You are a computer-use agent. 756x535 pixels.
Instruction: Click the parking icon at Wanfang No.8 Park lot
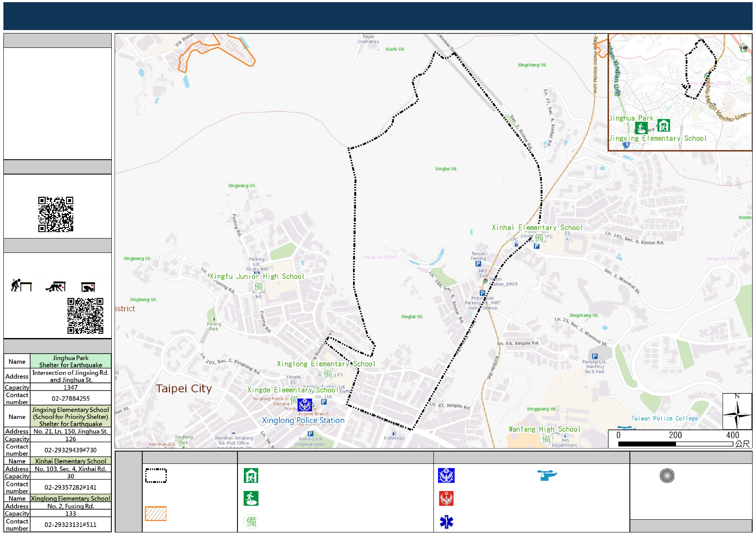595,356
